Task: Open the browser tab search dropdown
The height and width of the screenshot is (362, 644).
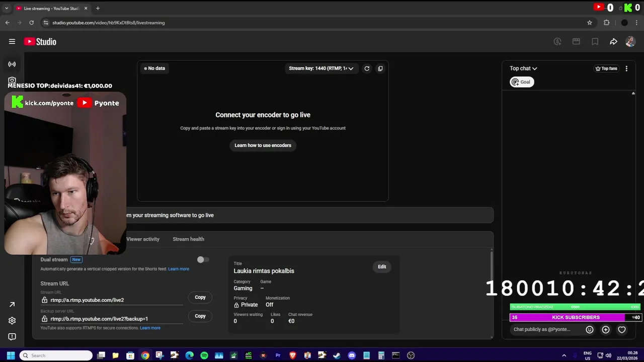Action: [x=7, y=8]
